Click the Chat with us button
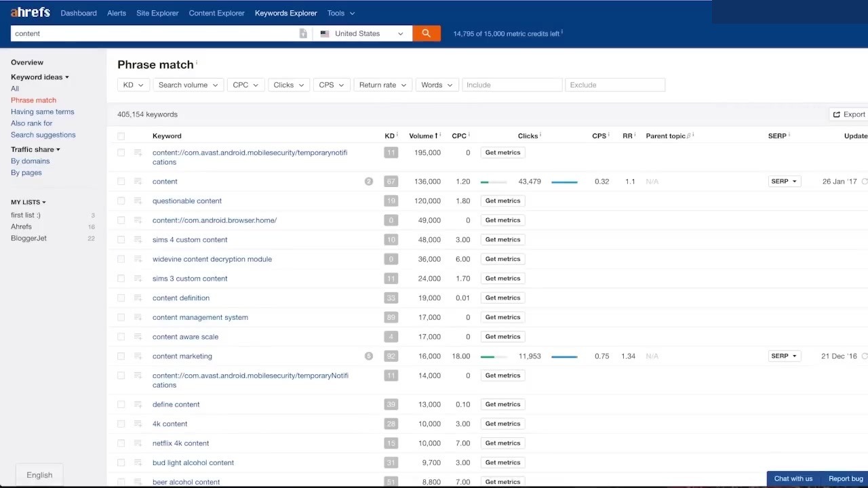 793,479
